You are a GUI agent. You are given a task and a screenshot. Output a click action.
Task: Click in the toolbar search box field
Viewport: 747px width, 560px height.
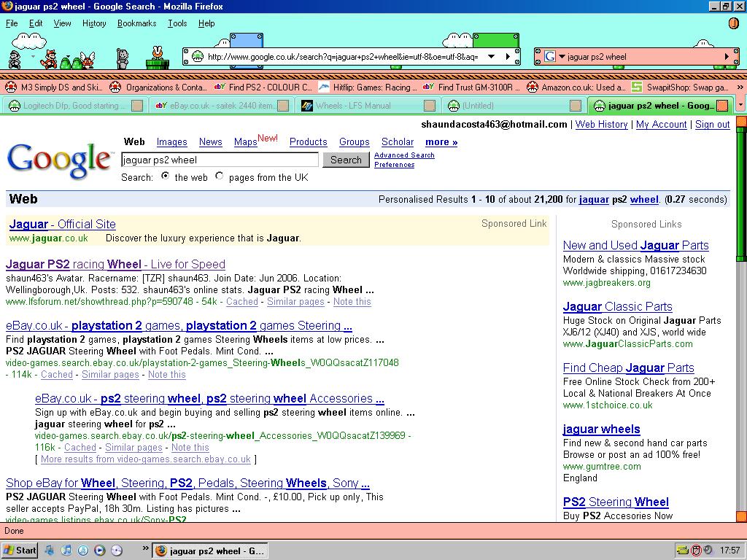click(643, 57)
